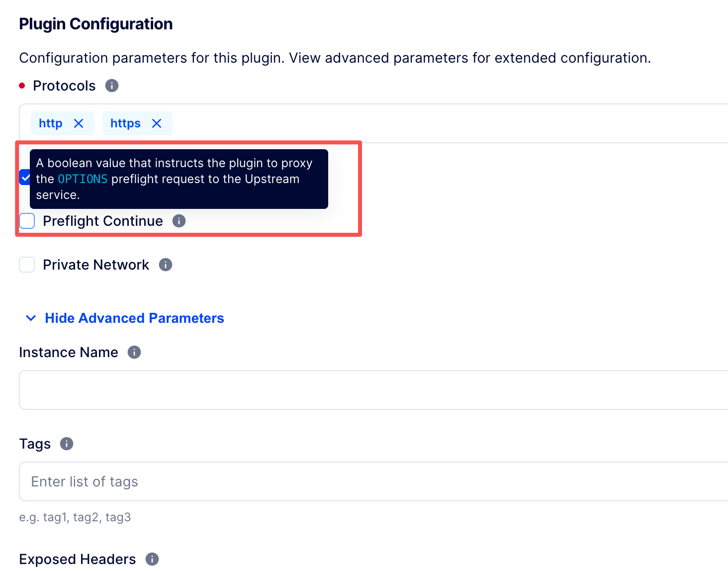This screenshot has width=728, height=571.
Task: Enable the Preflight Continue checkbox
Action: [x=27, y=221]
